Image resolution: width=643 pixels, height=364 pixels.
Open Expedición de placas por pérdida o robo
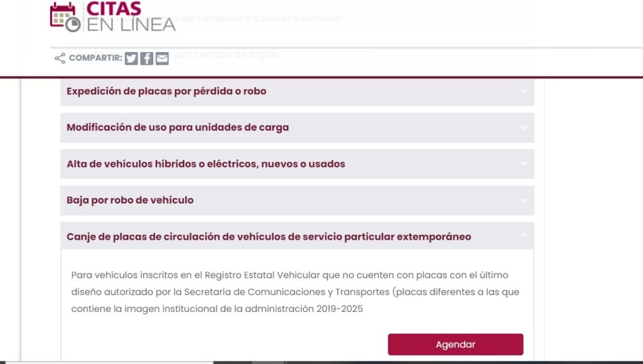[x=166, y=91]
